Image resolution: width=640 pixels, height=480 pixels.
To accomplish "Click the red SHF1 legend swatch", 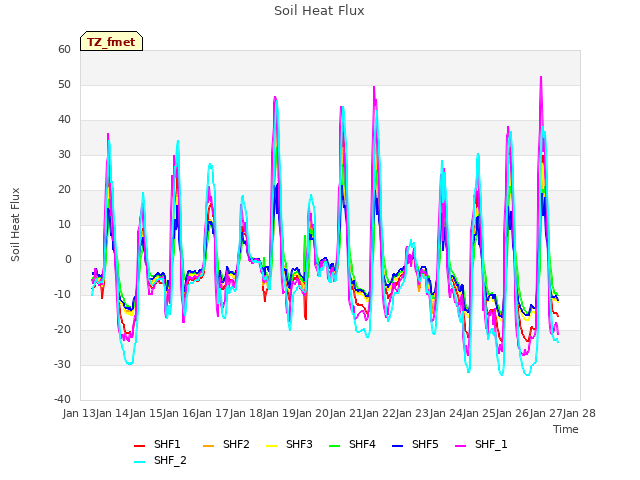I will tap(140, 446).
